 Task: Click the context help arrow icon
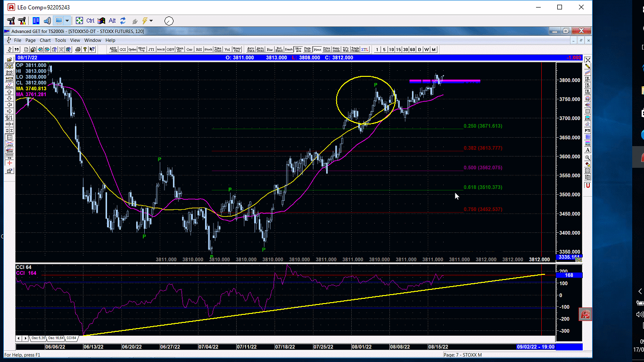(92, 49)
